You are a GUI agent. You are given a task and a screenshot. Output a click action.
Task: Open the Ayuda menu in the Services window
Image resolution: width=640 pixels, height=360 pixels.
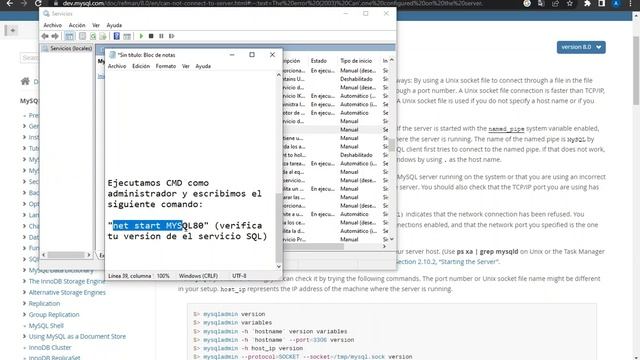(x=114, y=25)
